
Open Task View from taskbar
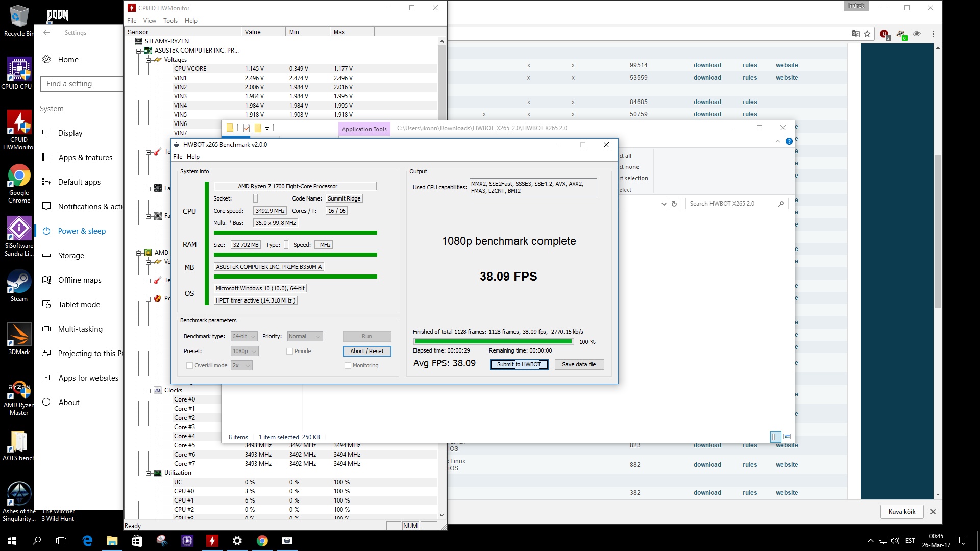point(61,541)
